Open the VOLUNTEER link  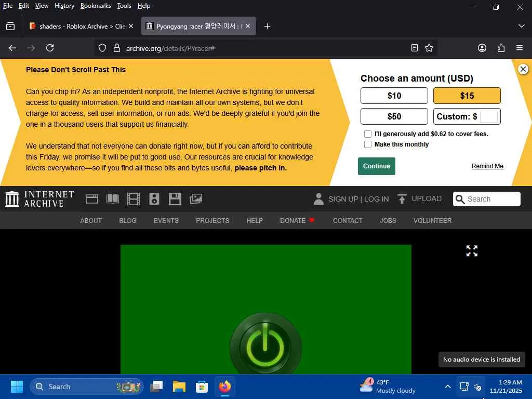coord(432,220)
